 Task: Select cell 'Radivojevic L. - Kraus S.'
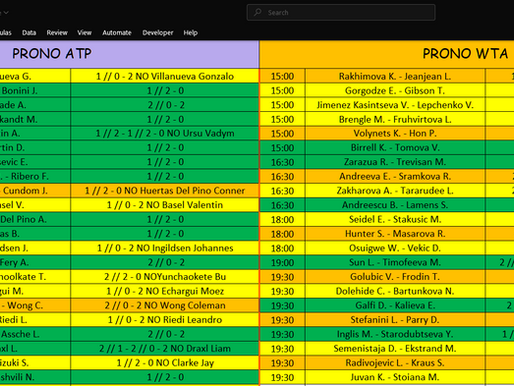tap(395, 363)
